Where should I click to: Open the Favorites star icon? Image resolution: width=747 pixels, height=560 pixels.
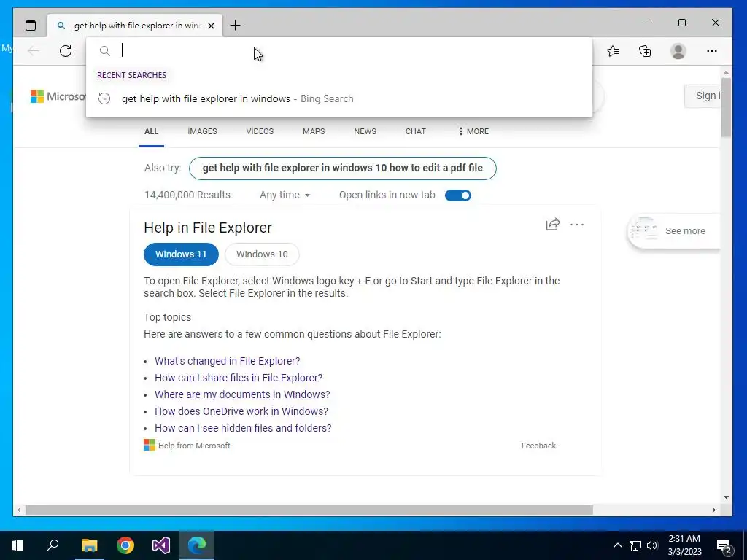(613, 51)
